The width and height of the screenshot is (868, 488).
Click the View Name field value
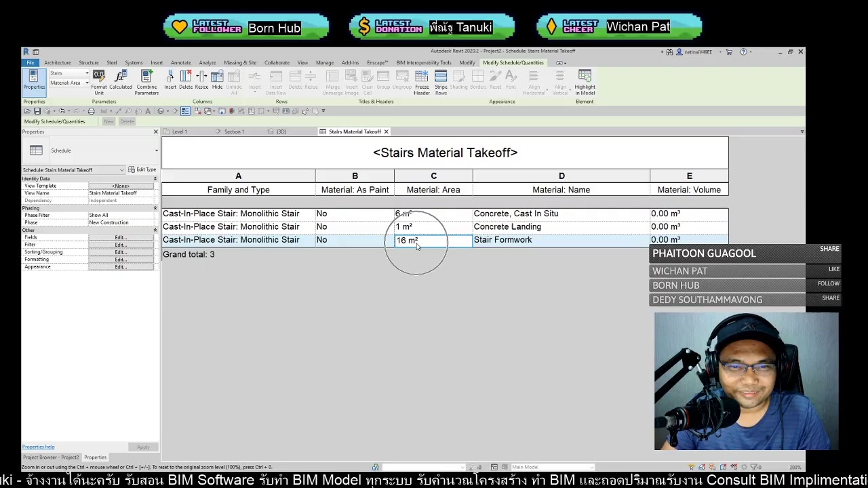[121, 193]
